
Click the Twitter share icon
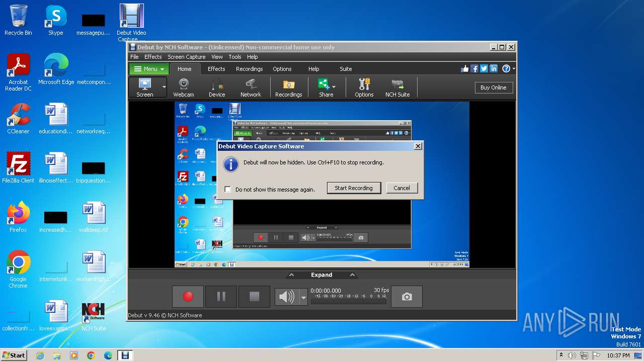click(484, 69)
